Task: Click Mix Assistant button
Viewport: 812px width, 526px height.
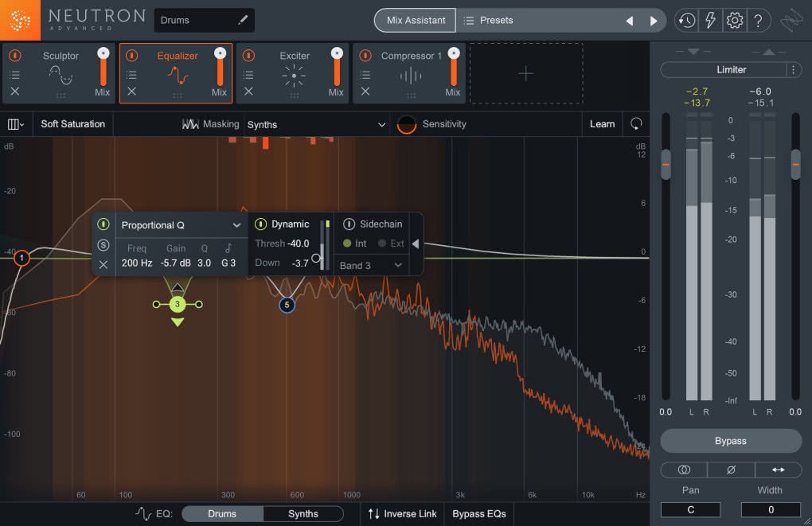Action: tap(416, 20)
